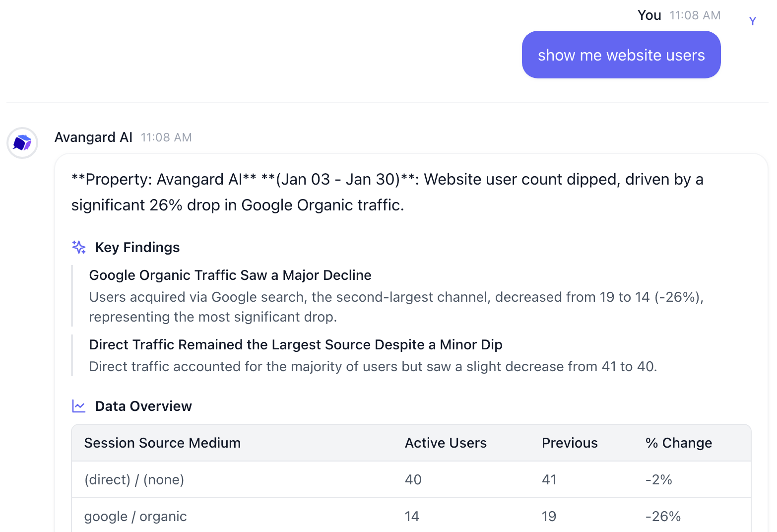Click the 'Avangard AI' sender name
Image resolution: width=777 pixels, height=532 pixels.
click(x=93, y=137)
